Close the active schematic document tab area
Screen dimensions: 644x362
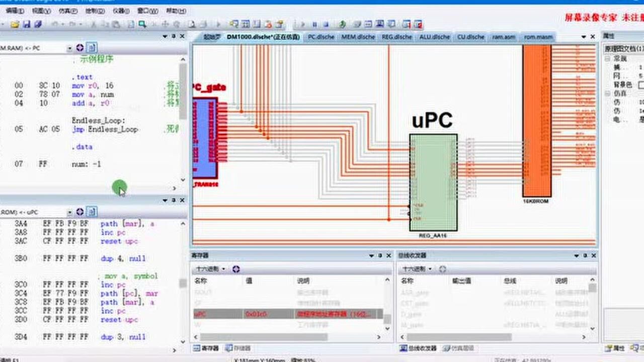click(x=592, y=37)
